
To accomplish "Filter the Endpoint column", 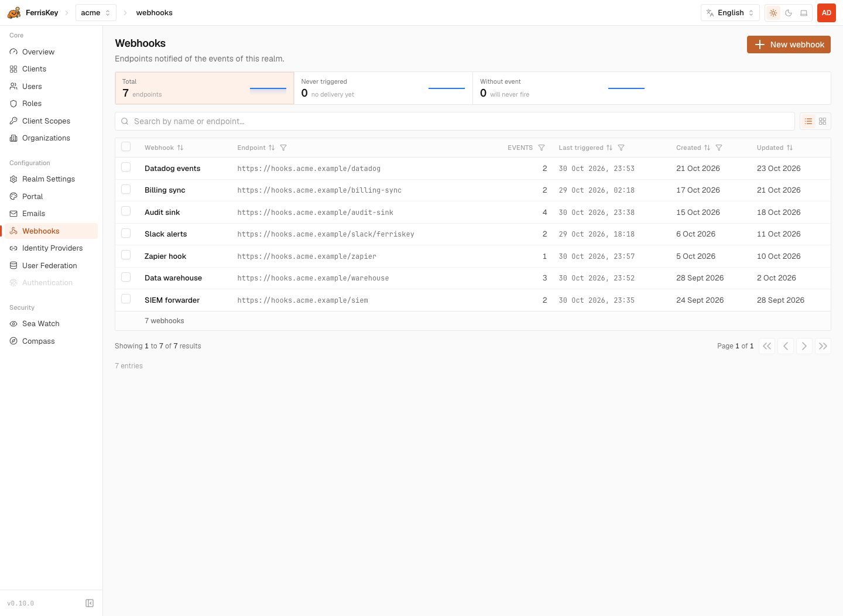I will point(283,148).
